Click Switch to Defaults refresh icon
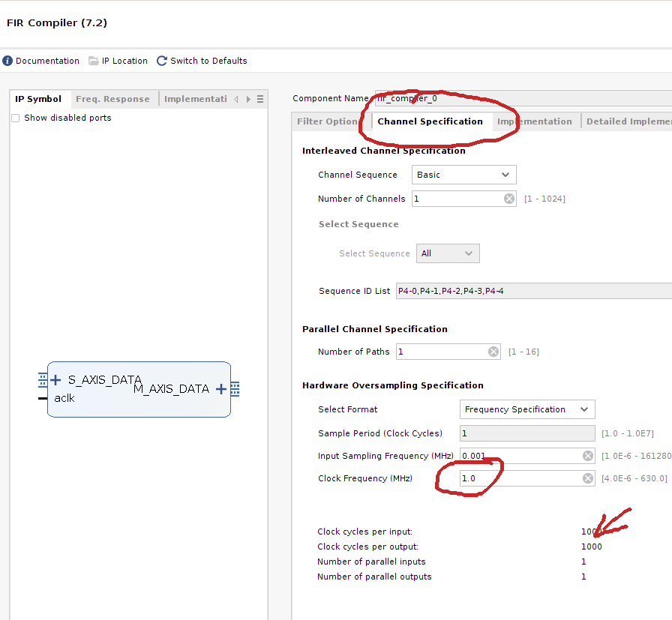 pos(162,61)
